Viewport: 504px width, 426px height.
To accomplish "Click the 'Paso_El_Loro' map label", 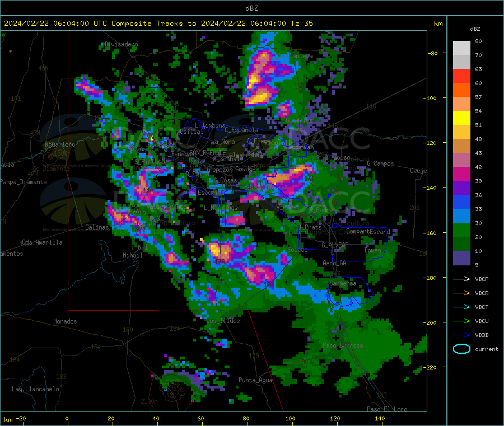I will tap(387, 409).
